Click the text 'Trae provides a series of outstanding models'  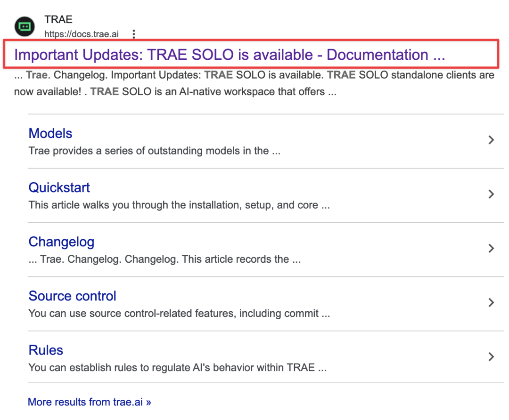[155, 151]
